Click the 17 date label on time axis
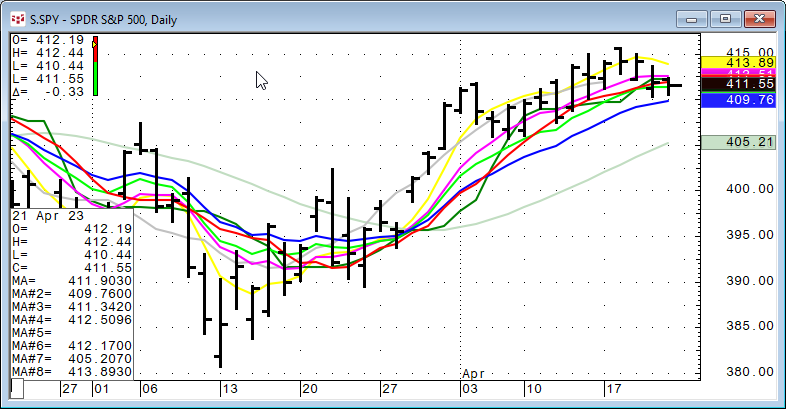 614,389
